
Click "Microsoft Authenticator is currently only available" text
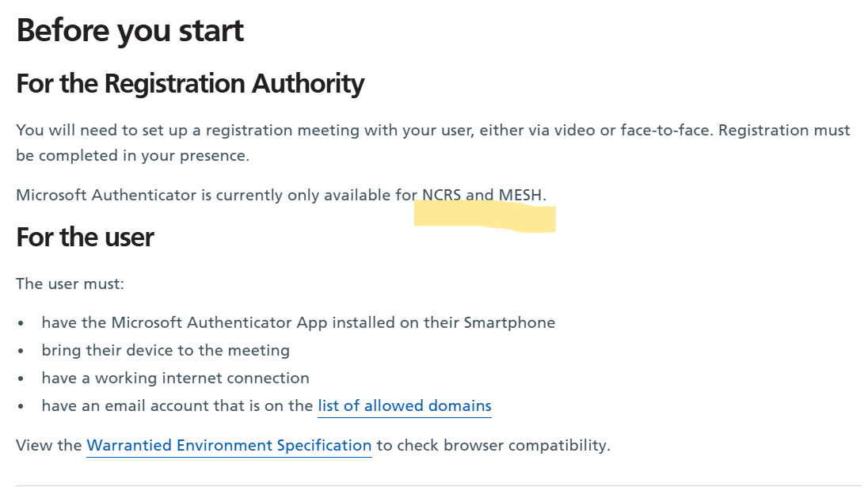tap(206, 195)
